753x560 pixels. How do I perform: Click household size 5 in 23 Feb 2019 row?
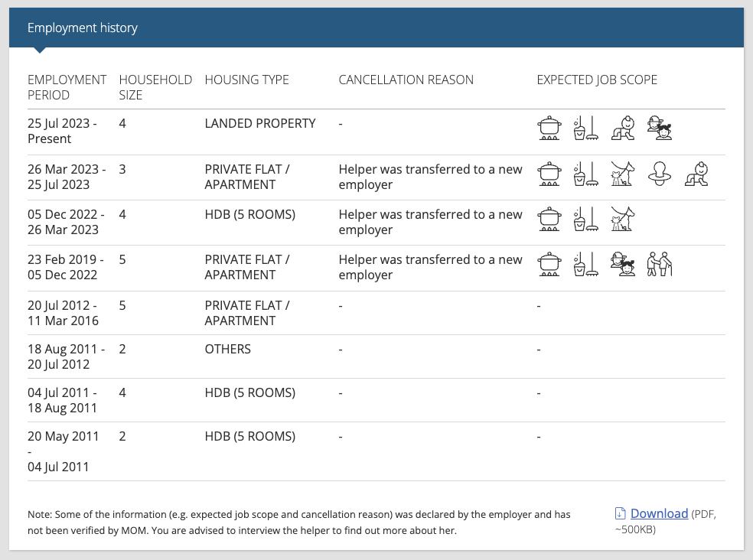[122, 260]
